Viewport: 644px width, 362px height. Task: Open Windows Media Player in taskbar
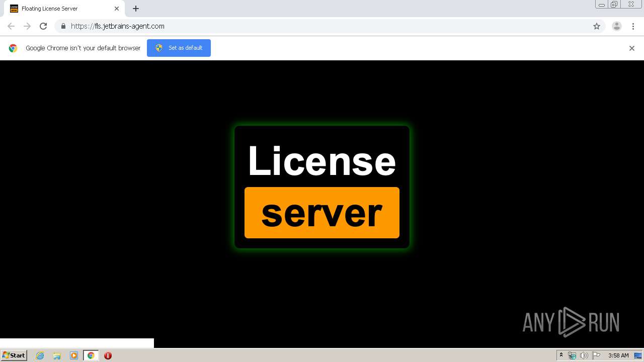click(x=74, y=355)
